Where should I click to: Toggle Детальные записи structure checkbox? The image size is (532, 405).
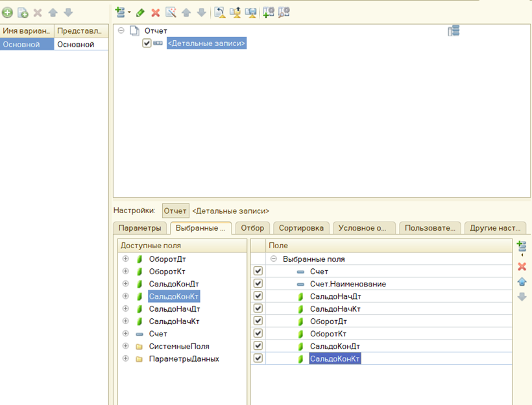click(147, 43)
